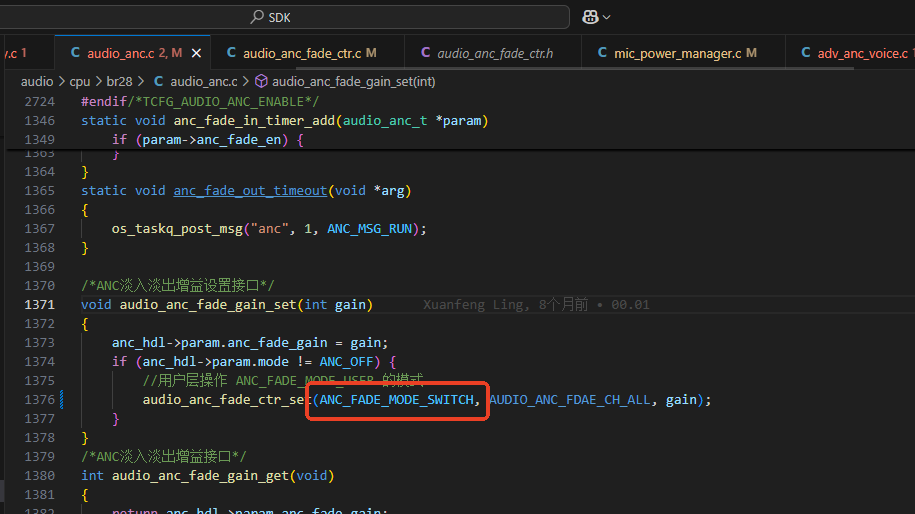915x514 pixels.
Task: Open the Copilot chat icon
Action: [x=590, y=17]
